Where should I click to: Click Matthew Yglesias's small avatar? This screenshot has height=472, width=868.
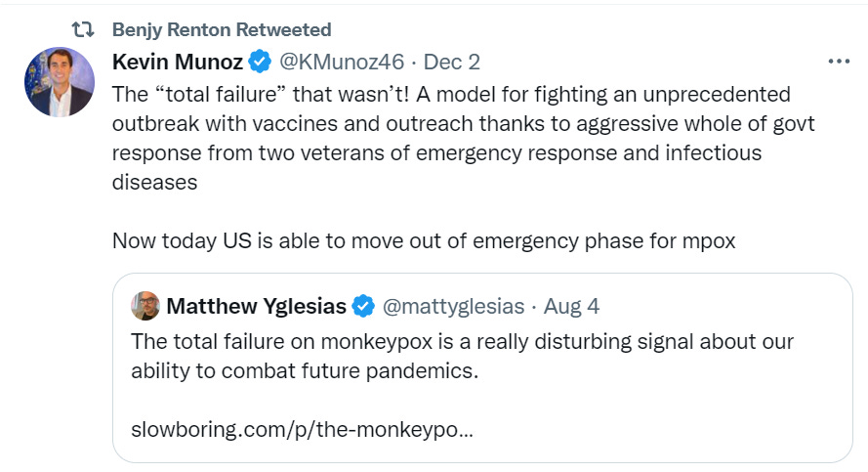[x=145, y=306]
